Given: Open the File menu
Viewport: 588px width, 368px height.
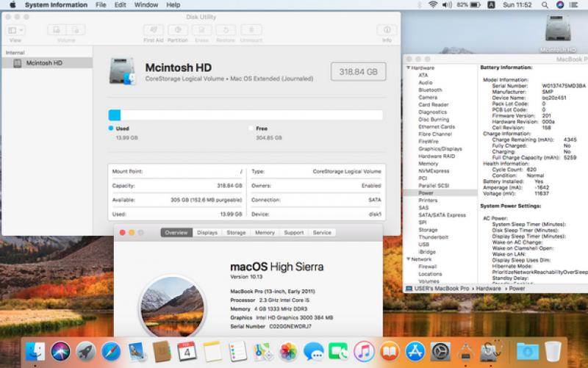Looking at the screenshot, I should pyautogui.click(x=101, y=5).
